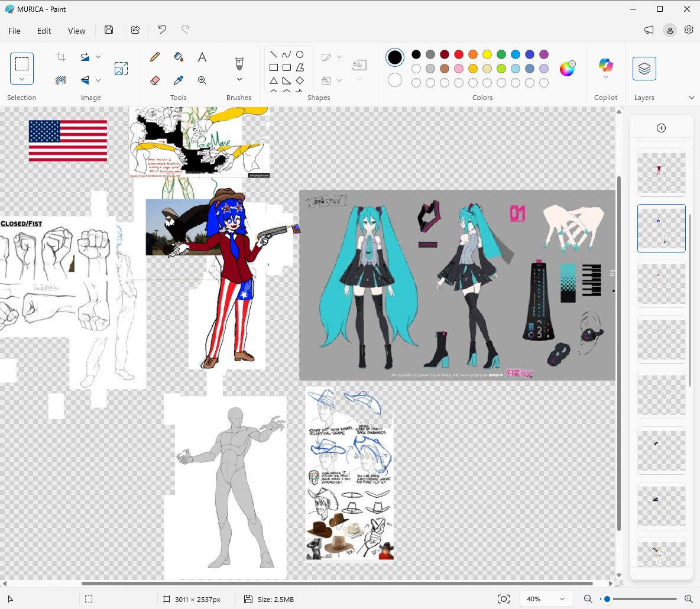Zoom in with the plus magnifier
Viewport: 700px width, 609px height.
(x=688, y=599)
